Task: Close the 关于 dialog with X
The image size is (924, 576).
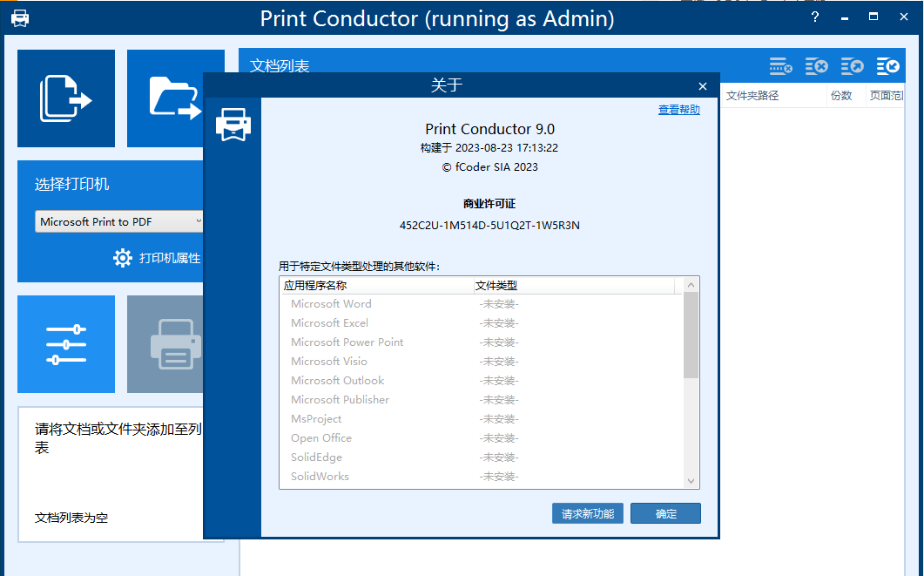Action: click(703, 86)
